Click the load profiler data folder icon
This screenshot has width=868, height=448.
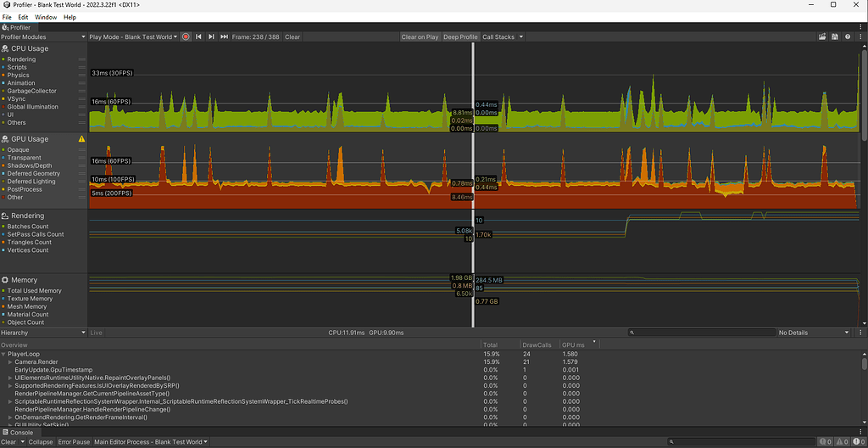coord(822,37)
